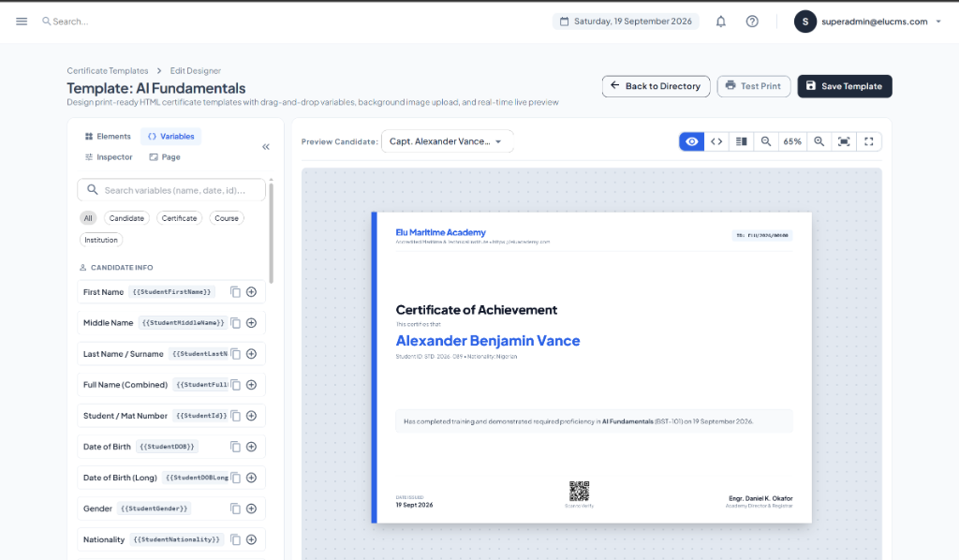Click the Search variables input
Viewport: 959px width, 560px height.
pos(171,190)
